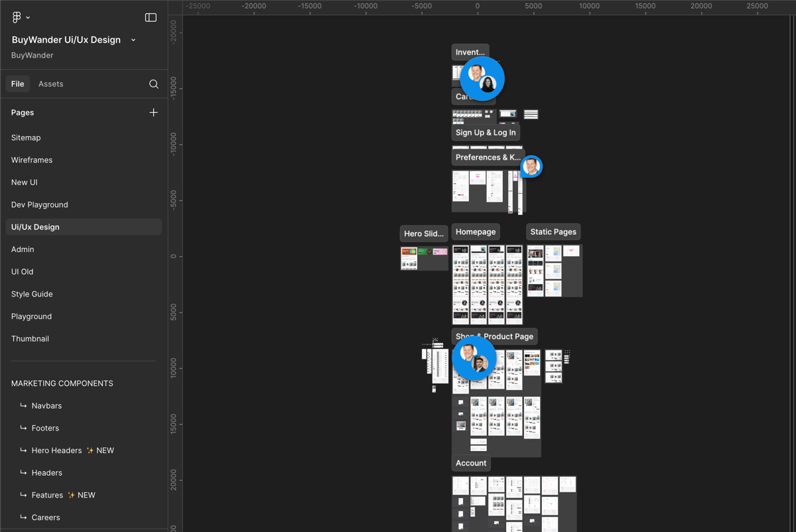Expand the BuyWander Ui/Ux Design file dropdown
The image size is (796, 532).
click(x=133, y=40)
